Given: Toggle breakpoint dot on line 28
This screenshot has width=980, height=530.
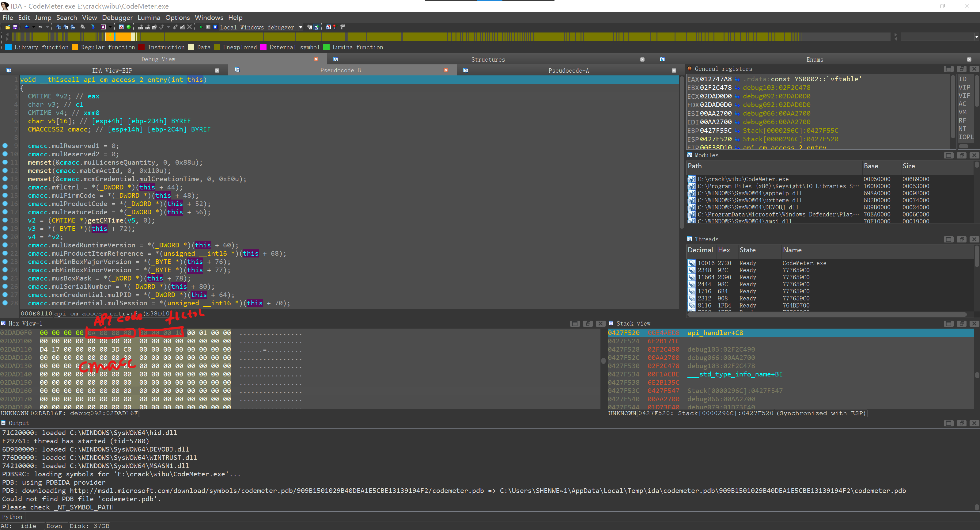Looking at the screenshot, I should pyautogui.click(x=5, y=303).
